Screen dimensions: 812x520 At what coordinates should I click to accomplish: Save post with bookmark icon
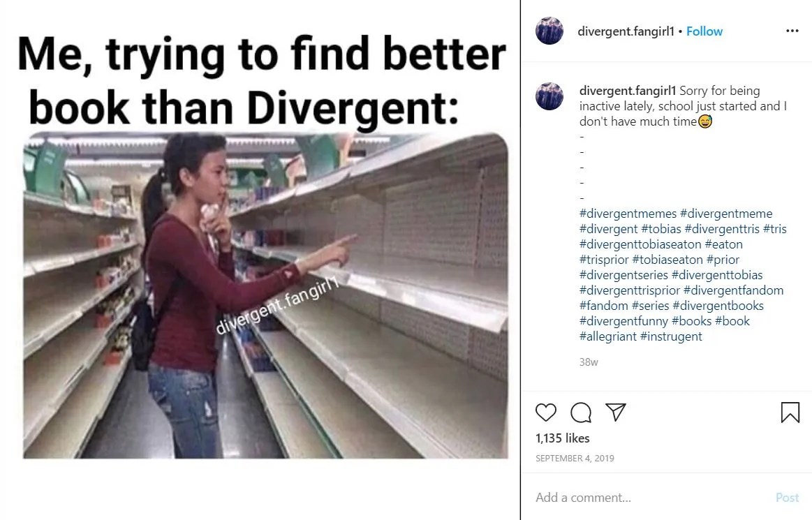pos(790,413)
